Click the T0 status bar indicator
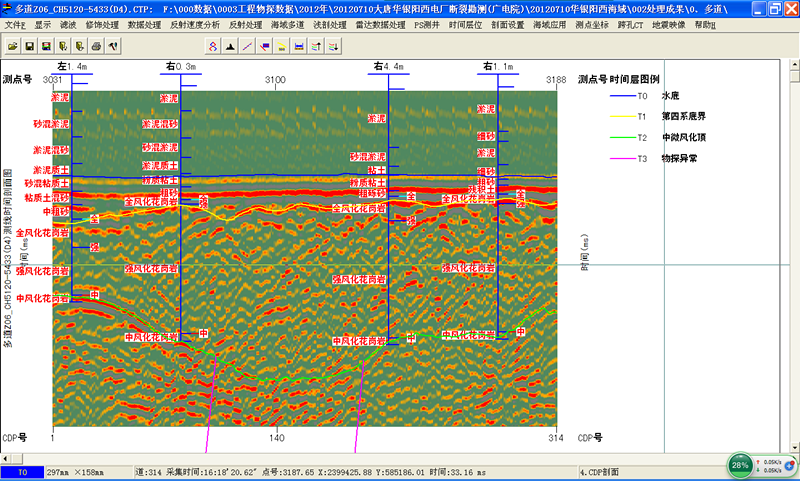This screenshot has width=800, height=481. tap(22, 471)
